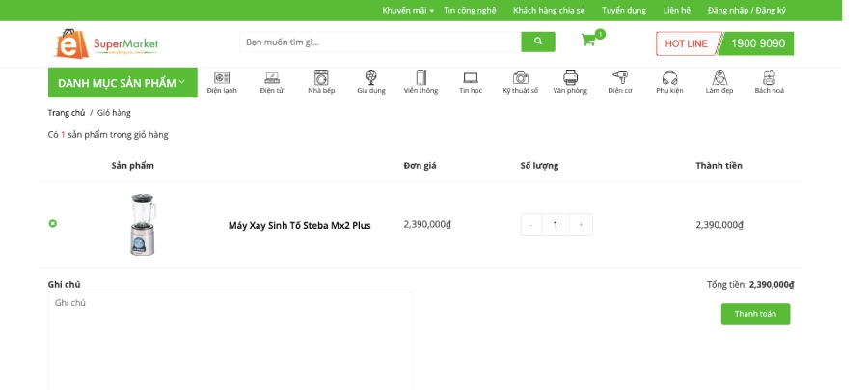This screenshot has width=868, height=390.
Task: Open the Gia dụng fan icon
Action: click(371, 77)
